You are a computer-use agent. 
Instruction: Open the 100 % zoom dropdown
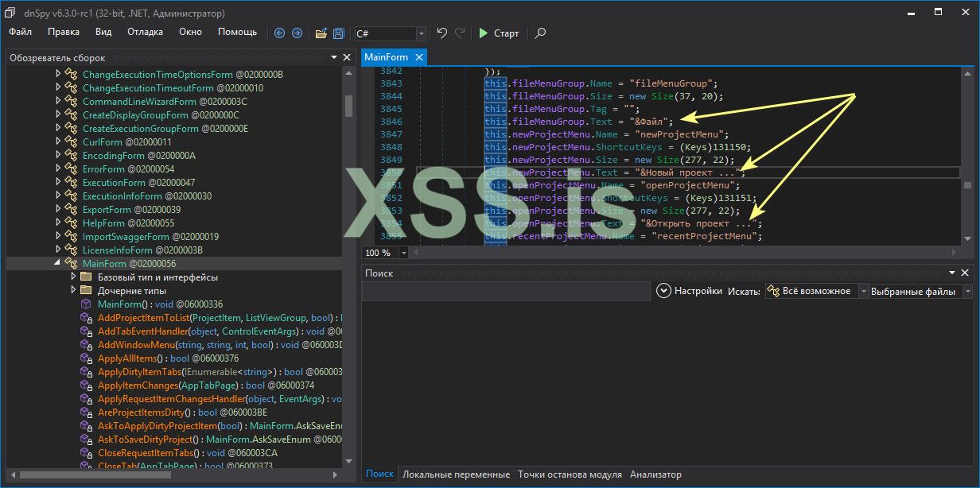point(403,253)
